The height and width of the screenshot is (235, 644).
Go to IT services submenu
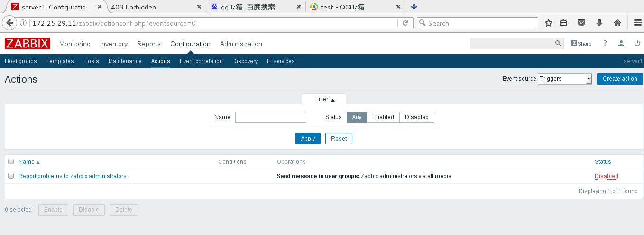pos(281,61)
